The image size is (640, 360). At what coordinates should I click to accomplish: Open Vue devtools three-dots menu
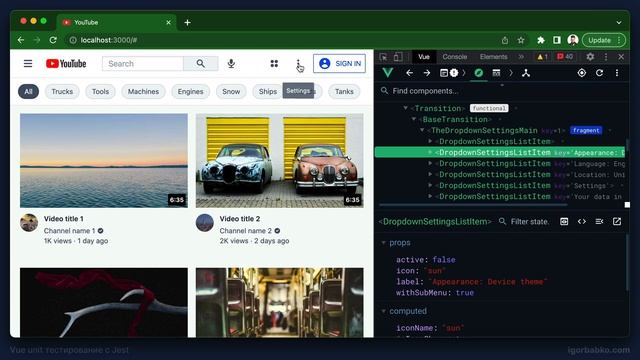tap(617, 73)
